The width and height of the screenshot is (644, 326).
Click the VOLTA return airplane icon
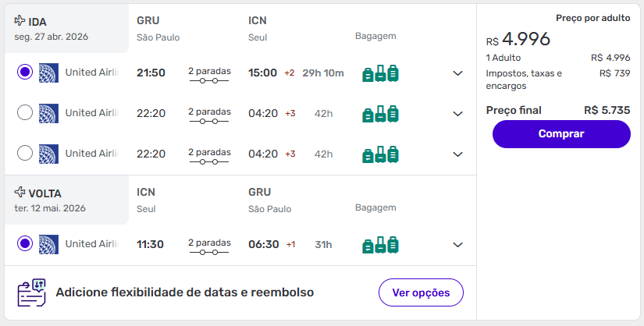pyautogui.click(x=20, y=193)
